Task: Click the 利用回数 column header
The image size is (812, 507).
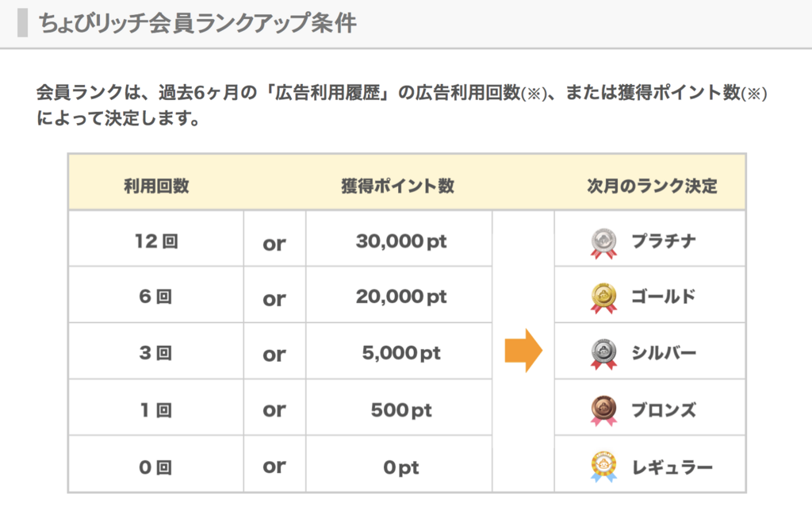Action: (x=156, y=186)
